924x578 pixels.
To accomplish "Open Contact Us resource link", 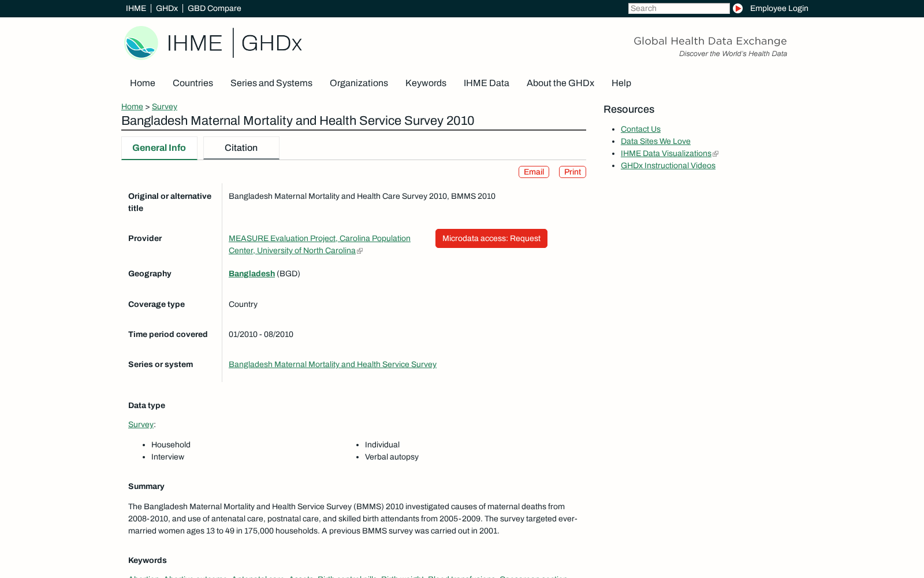I will pos(640,129).
